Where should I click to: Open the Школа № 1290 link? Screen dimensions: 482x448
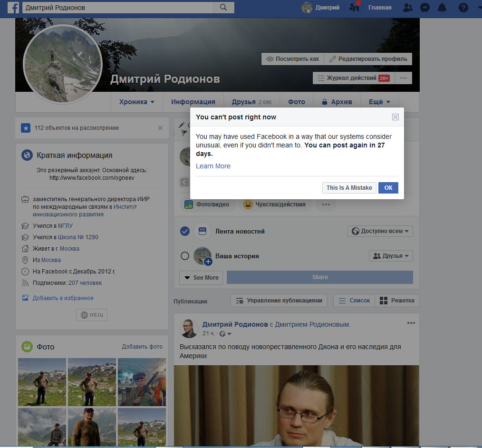pos(78,237)
